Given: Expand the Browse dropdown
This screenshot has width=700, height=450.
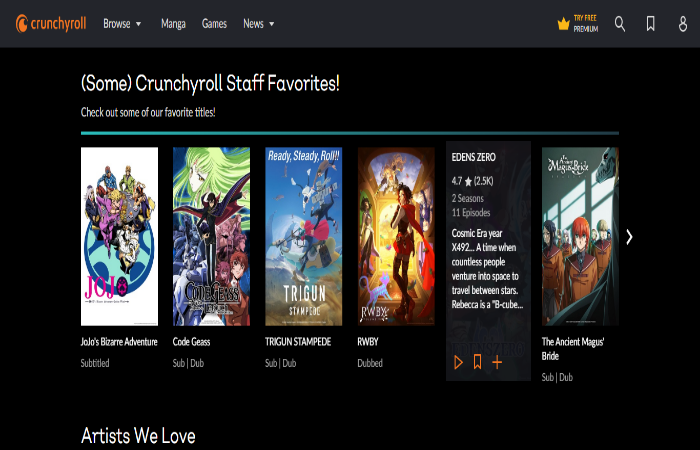Looking at the screenshot, I should (x=122, y=24).
